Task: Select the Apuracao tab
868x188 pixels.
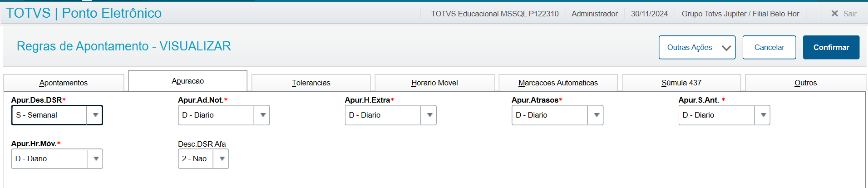Action: (187, 81)
